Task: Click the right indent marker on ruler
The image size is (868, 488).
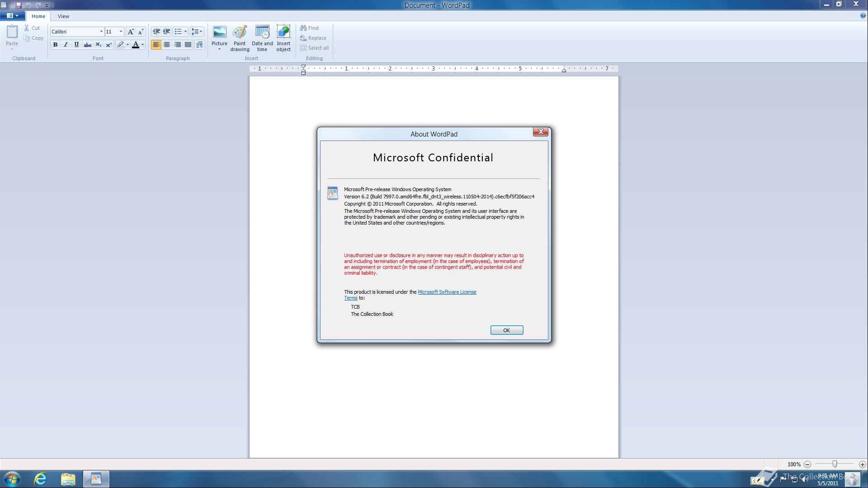Action: 564,70
